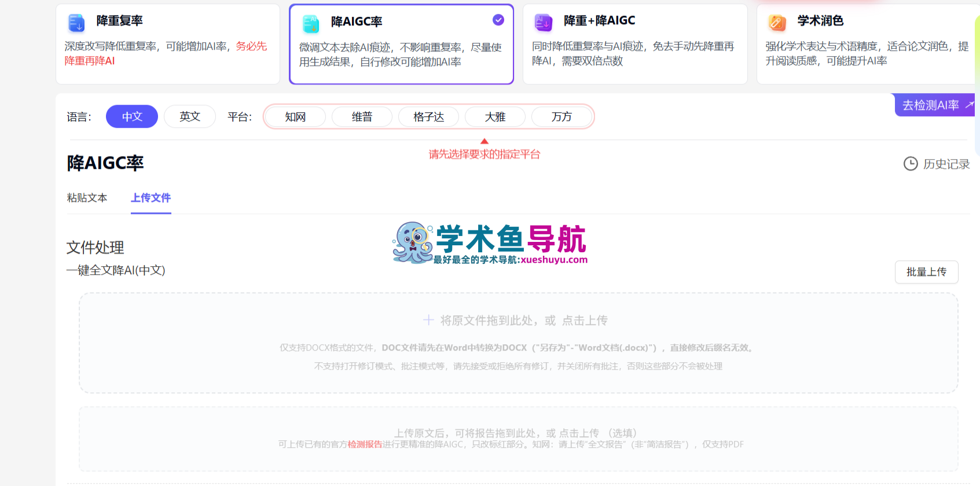Choose 知网 as the platform
Screen dimensions: 980x486
pyautogui.click(x=295, y=117)
